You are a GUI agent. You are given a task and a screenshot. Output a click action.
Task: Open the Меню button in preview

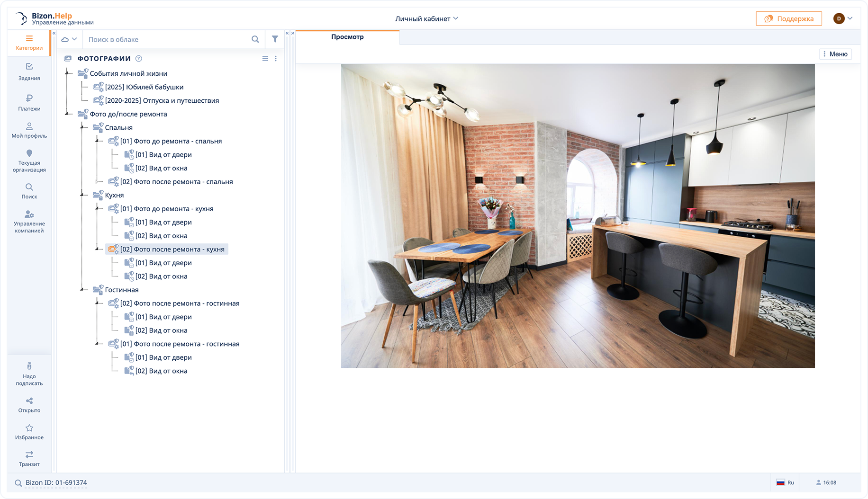tap(835, 54)
